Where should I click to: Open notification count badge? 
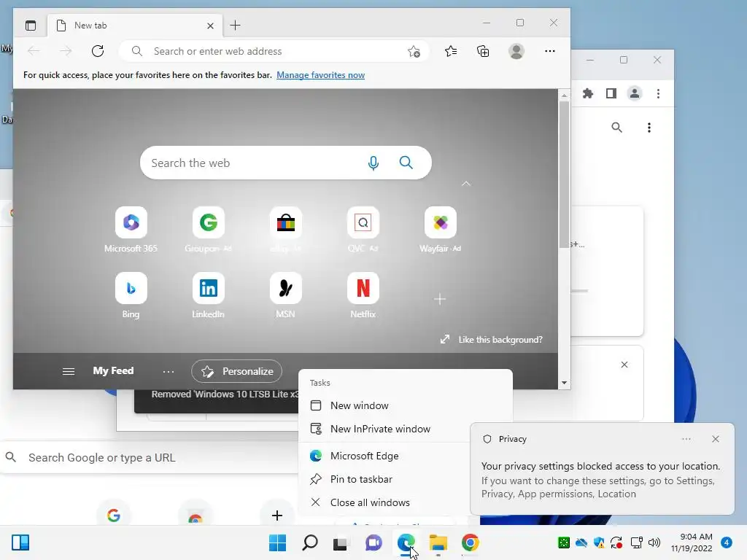727,542
